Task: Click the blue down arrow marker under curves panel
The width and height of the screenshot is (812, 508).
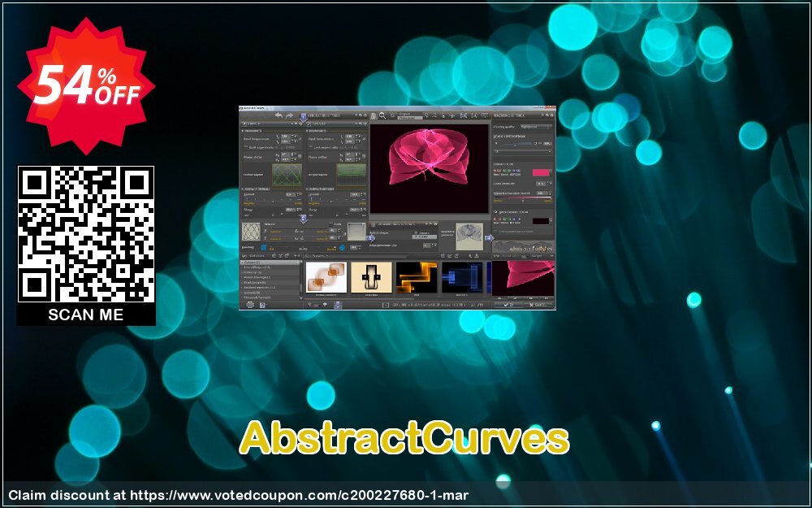Action: pos(303,219)
